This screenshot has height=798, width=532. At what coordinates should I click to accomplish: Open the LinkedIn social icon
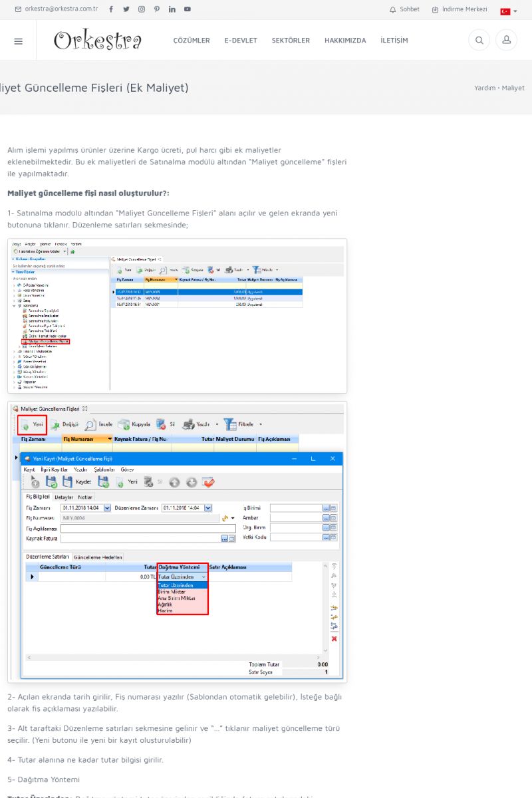[172, 9]
